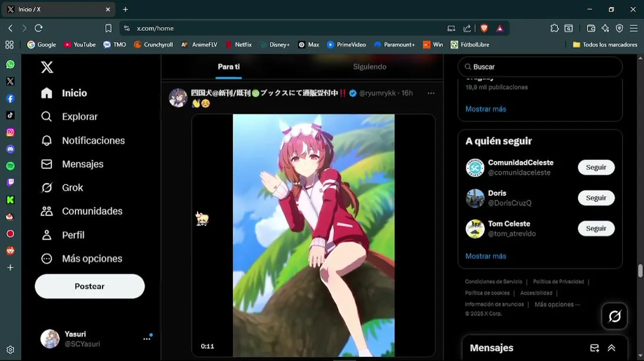Open Brave Rewards triangle icon
The image size is (644, 361).
[500, 29]
